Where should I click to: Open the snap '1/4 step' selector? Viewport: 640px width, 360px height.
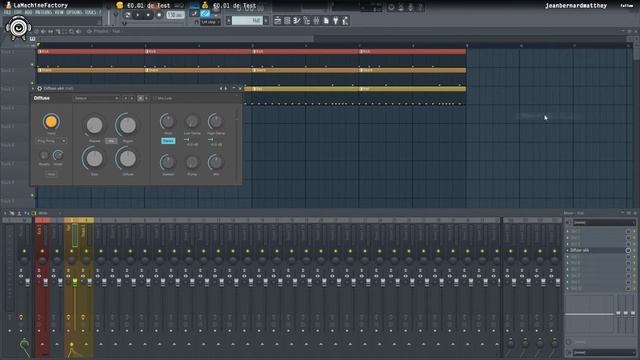point(210,22)
